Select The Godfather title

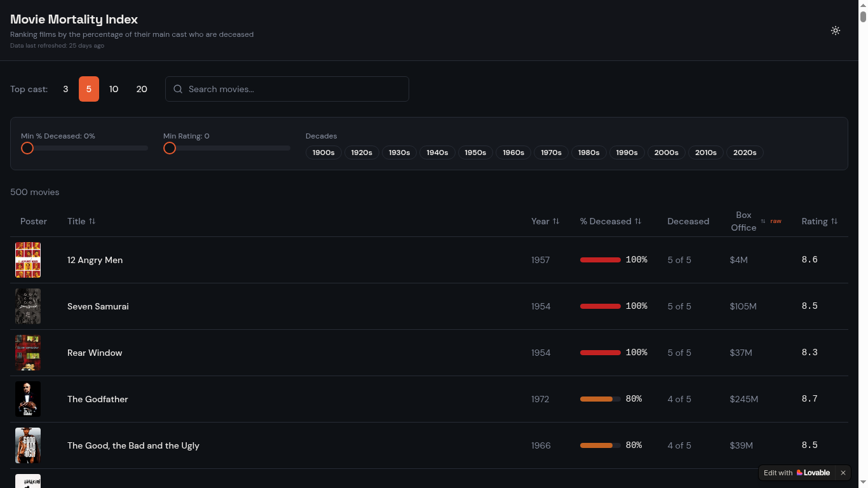pyautogui.click(x=98, y=399)
